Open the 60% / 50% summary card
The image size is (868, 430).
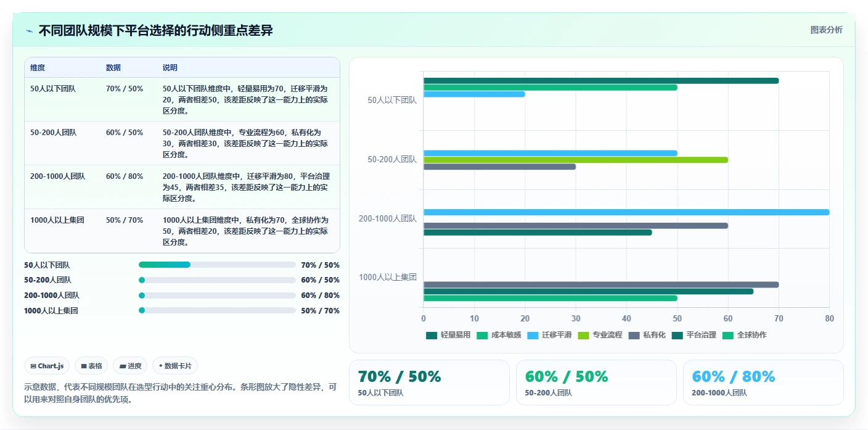596,382
